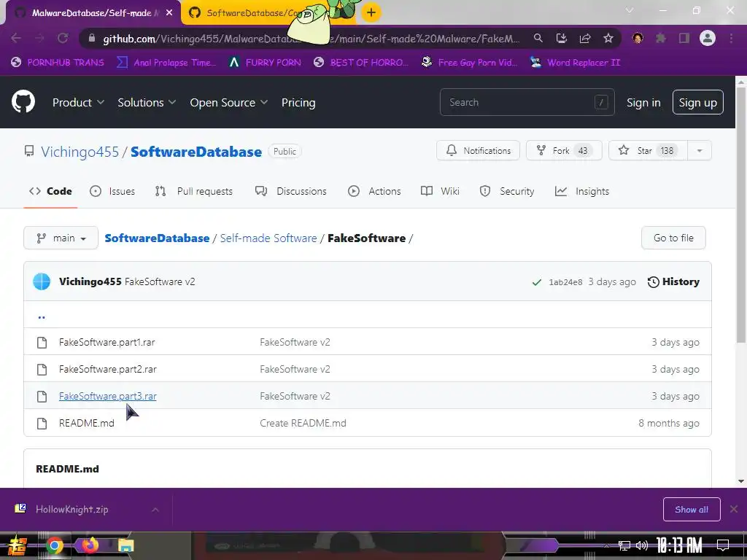Image resolution: width=747 pixels, height=560 pixels.
Task: Go to parent directory via double-dot link
Action: click(x=42, y=316)
